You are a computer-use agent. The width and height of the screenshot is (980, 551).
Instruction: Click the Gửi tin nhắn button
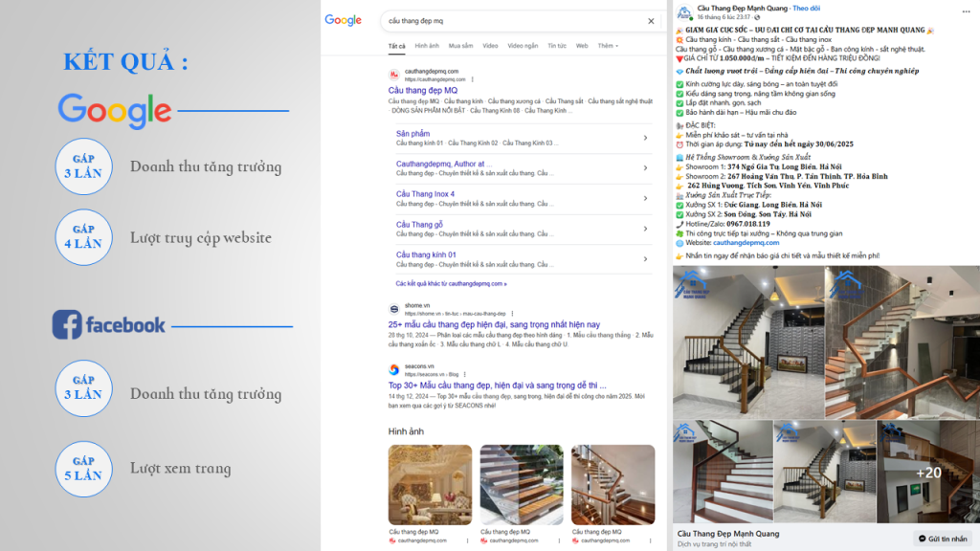click(x=943, y=539)
